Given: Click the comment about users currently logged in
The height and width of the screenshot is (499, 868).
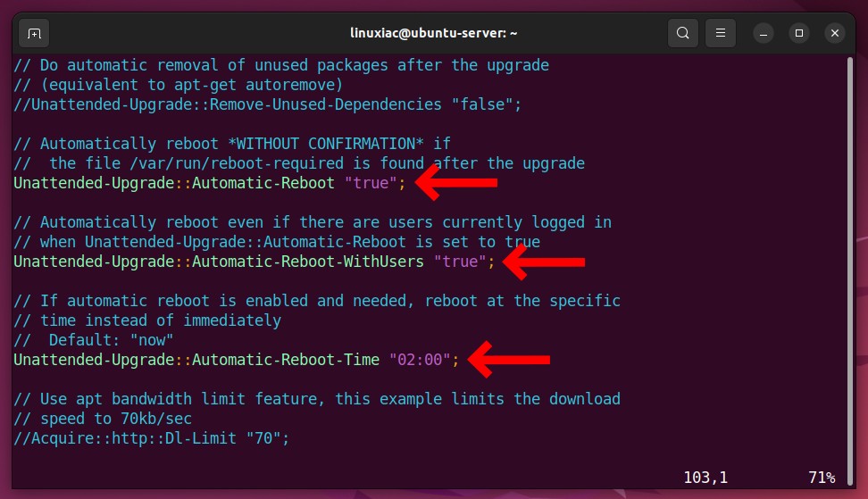Looking at the screenshot, I should tap(313, 222).
